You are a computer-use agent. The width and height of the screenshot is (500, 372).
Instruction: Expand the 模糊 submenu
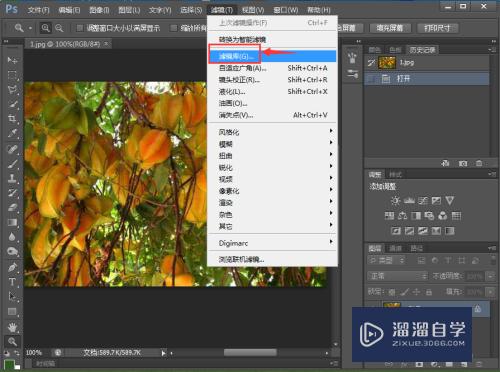[272, 144]
